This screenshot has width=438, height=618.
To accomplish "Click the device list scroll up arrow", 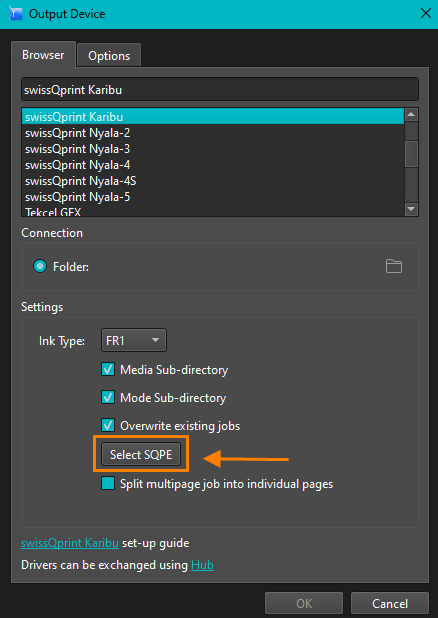I will [x=411, y=115].
